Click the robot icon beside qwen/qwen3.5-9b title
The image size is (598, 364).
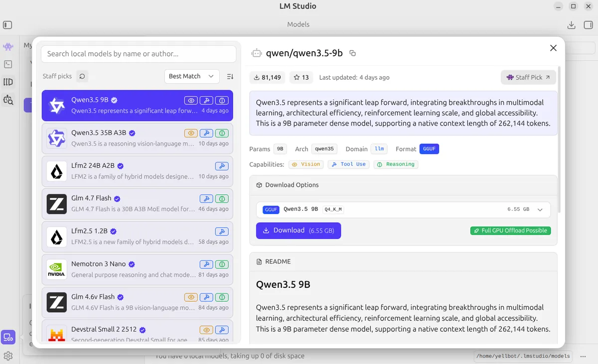pyautogui.click(x=257, y=53)
